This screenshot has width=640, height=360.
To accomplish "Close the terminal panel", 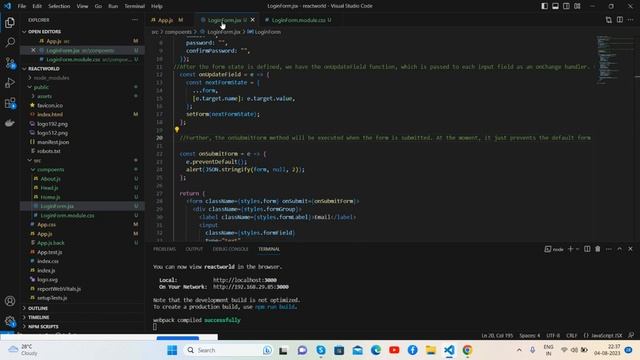I will click(x=630, y=249).
